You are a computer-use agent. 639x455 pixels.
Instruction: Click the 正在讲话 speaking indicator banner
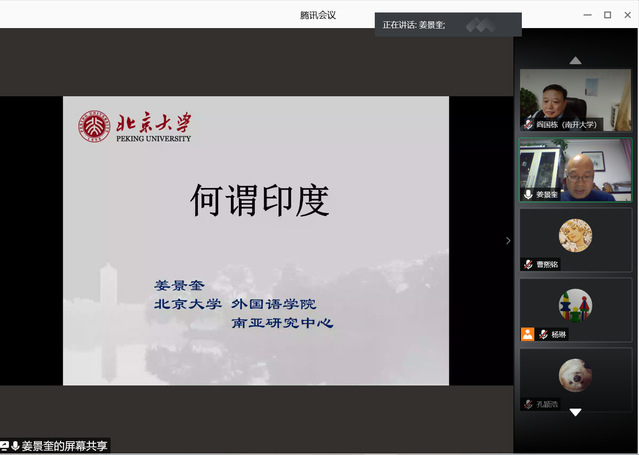click(x=447, y=25)
